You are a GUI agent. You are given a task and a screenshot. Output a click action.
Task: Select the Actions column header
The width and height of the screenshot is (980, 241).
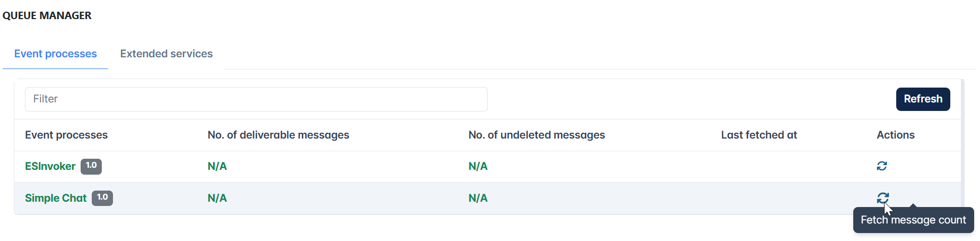click(x=896, y=135)
